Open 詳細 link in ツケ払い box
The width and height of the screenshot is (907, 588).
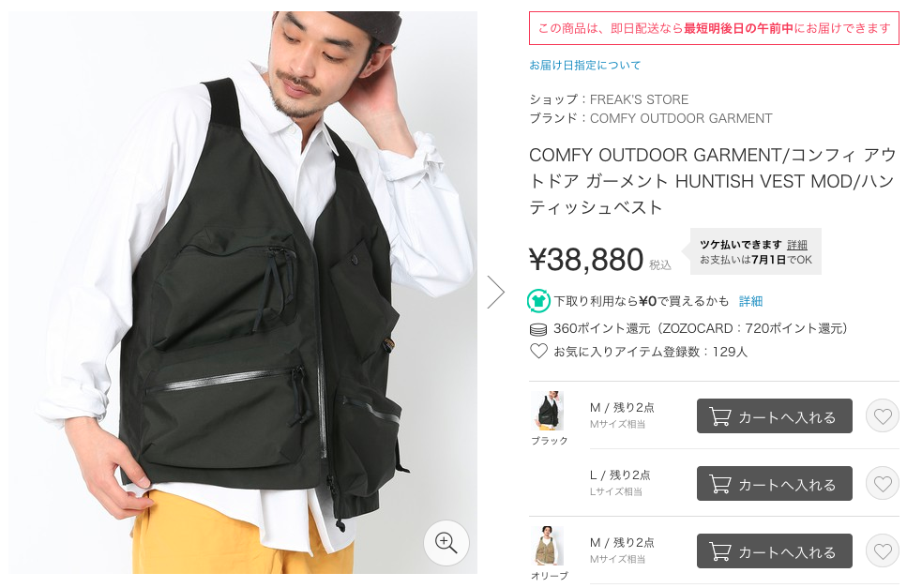pos(797,245)
